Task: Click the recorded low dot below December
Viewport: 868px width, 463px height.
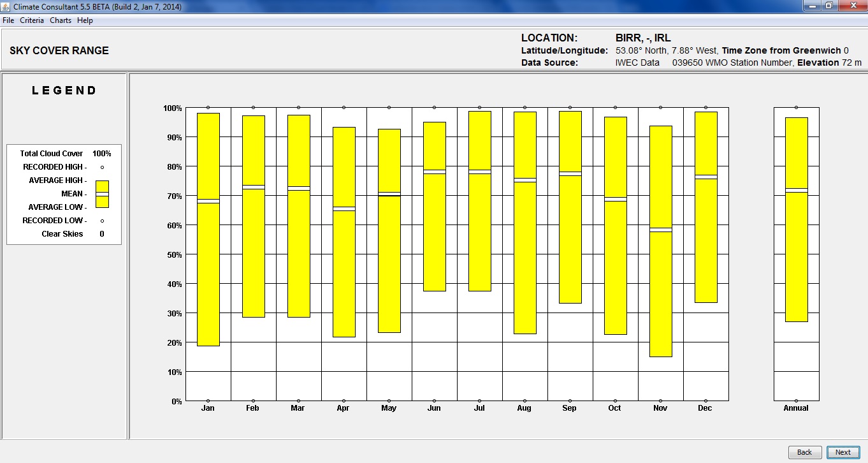Action: tap(705, 401)
